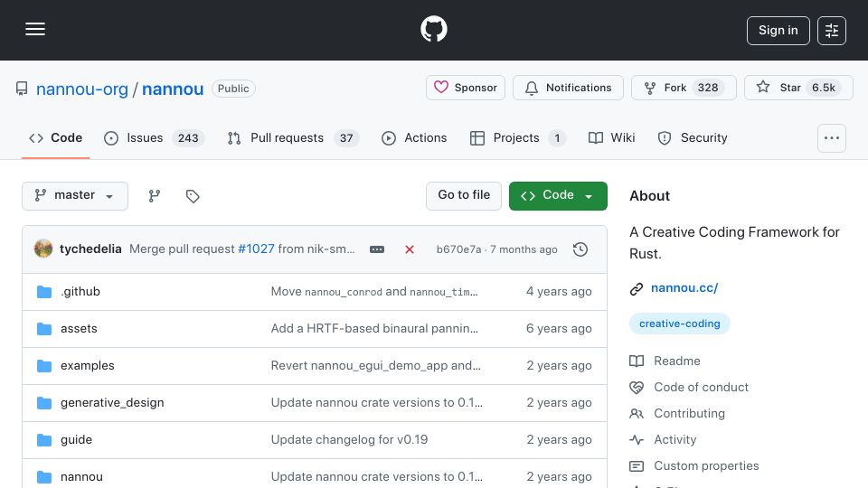
Task: Go to GitHub homepage via Octocat logo
Action: pyautogui.click(x=433, y=29)
